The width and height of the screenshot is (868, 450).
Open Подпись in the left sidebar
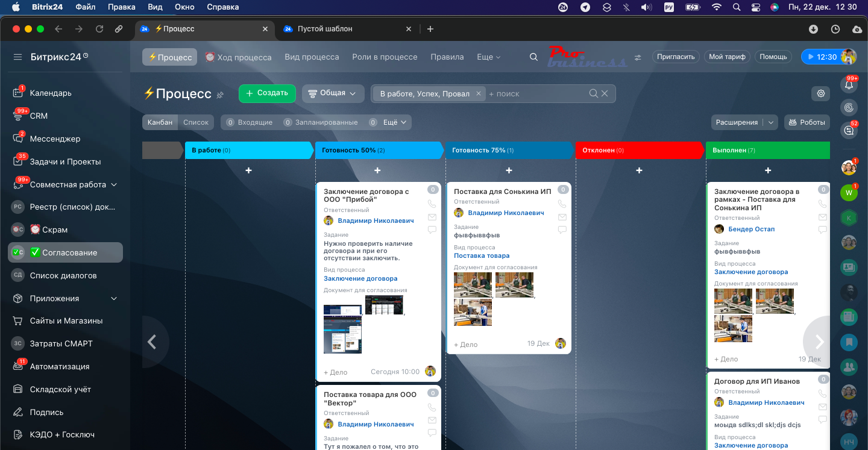(46, 412)
